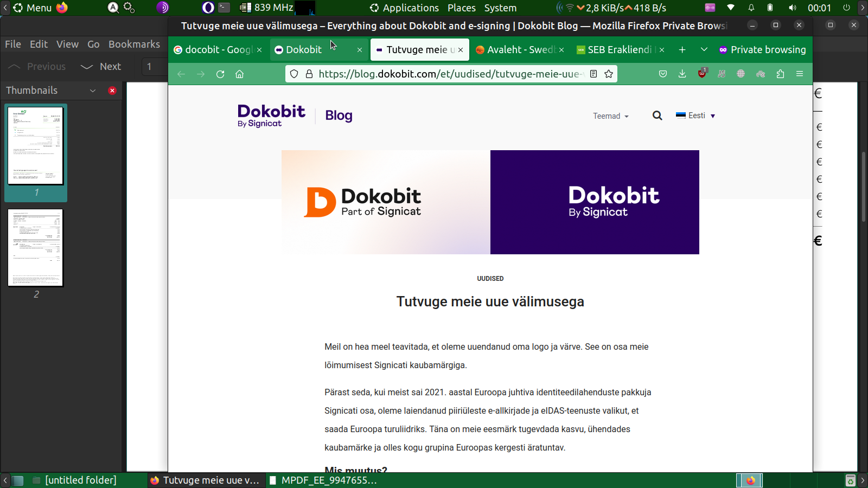Screen dimensions: 868x488
Task: Click the Firefox URL address field
Action: 450,74
